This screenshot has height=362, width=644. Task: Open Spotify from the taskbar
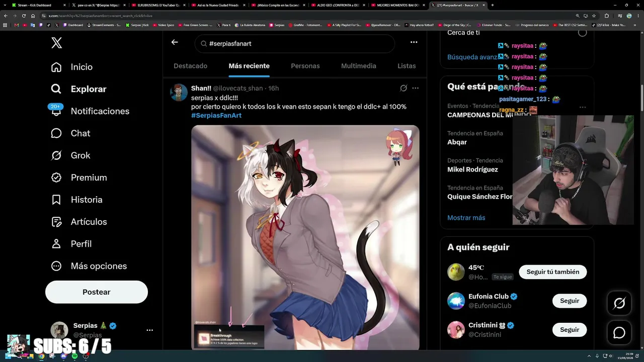(74, 356)
